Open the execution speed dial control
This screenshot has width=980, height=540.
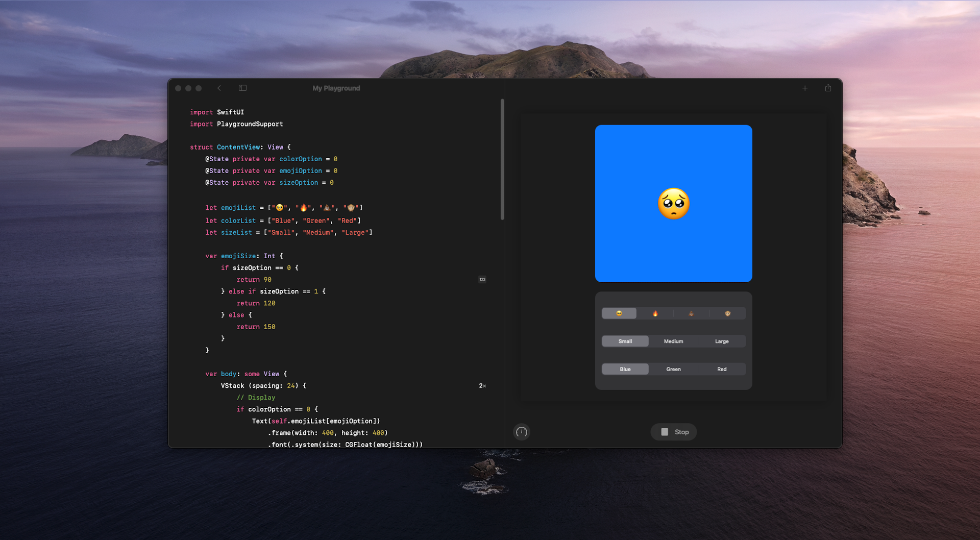point(521,432)
